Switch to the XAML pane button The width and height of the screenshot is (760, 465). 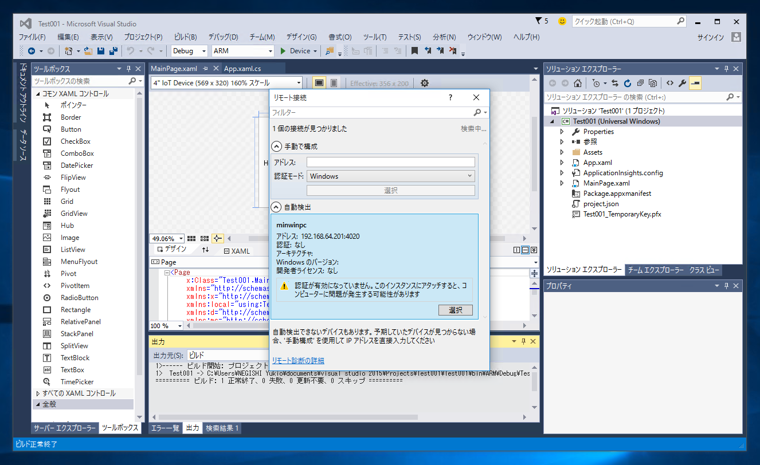(237, 251)
